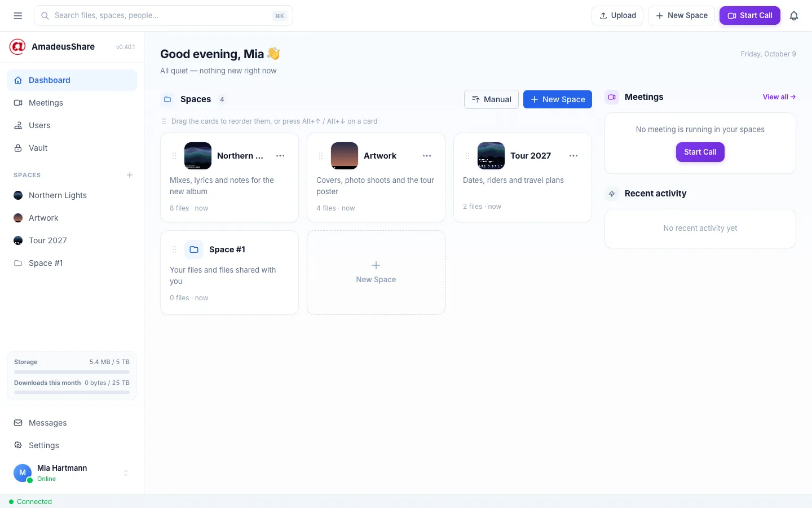Click the Meetings section camera icon
This screenshot has width=812, height=508.
tap(612, 97)
